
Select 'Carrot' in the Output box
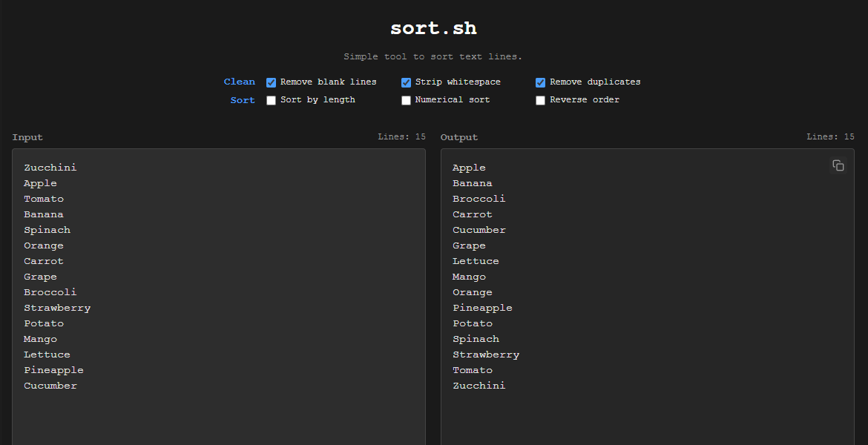[472, 214]
